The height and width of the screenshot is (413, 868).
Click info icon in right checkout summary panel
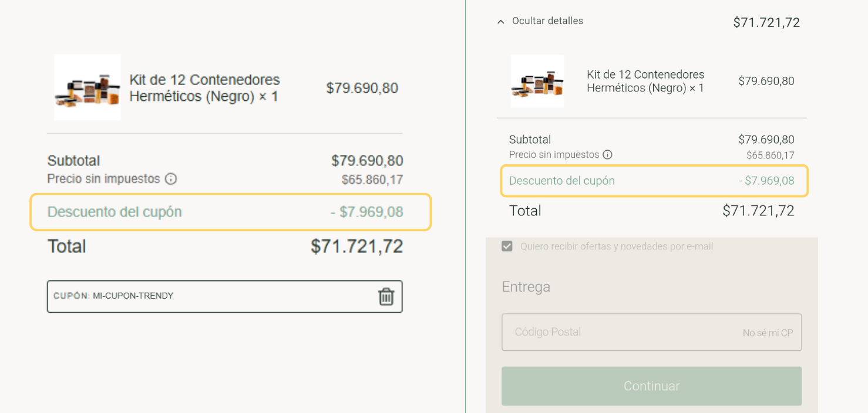(608, 155)
